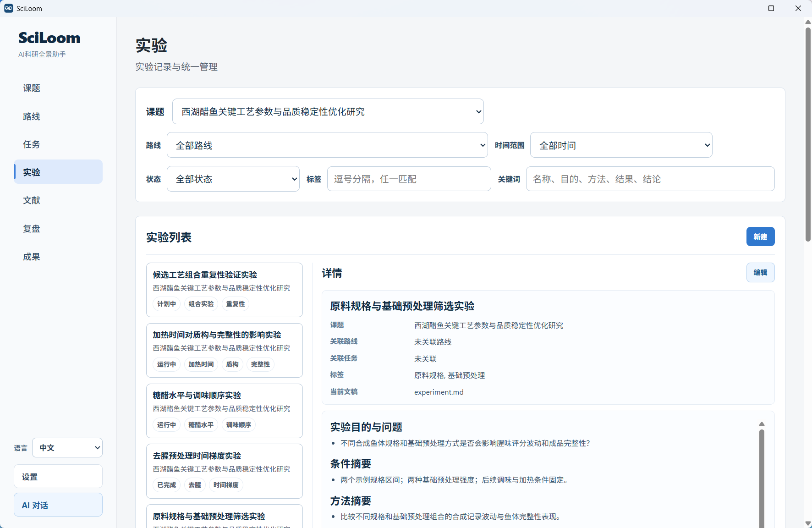Click the 重复性 tag
Image resolution: width=812 pixels, height=528 pixels.
236,304
